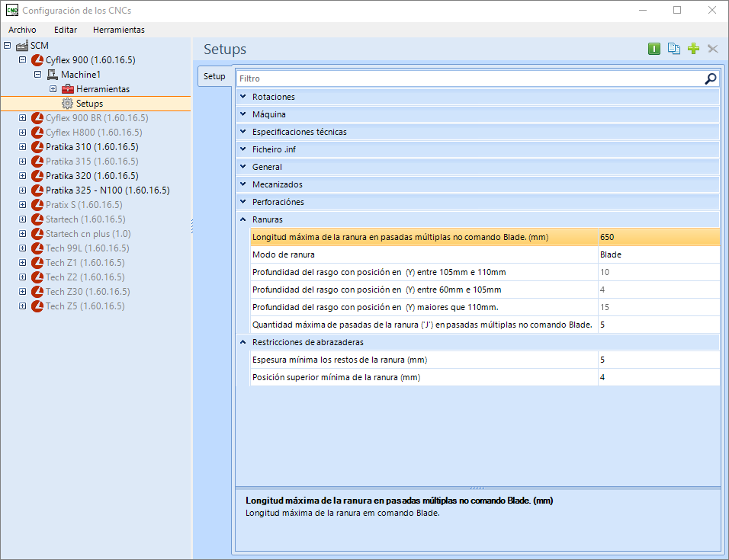Click the Machine1 machine icon

pos(53,75)
